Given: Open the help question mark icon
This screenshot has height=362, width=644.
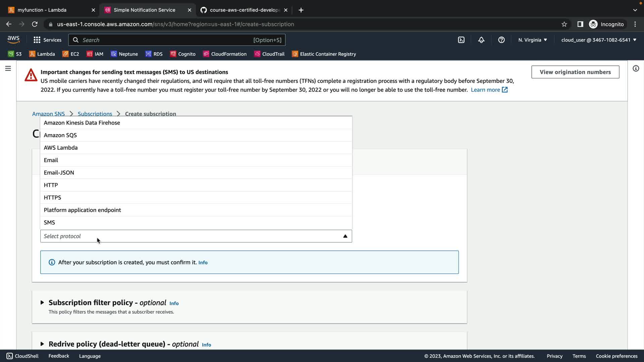Looking at the screenshot, I should click(x=501, y=40).
